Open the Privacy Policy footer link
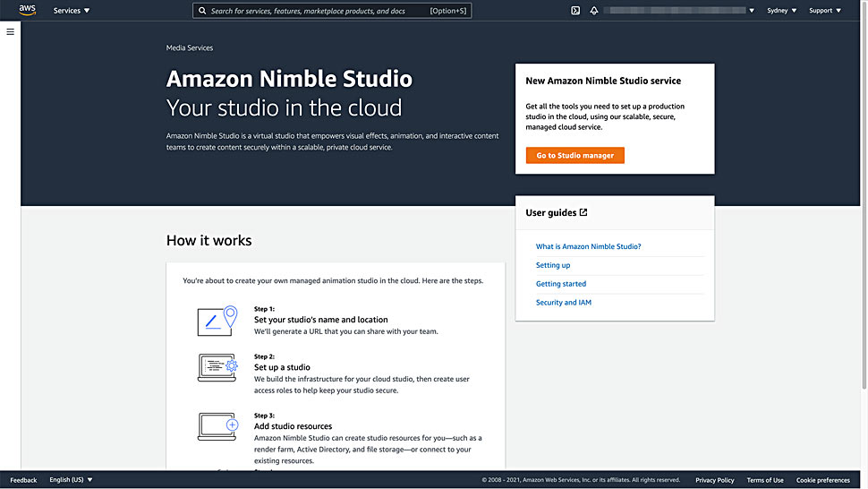The width and height of the screenshot is (868, 489). pos(715,480)
